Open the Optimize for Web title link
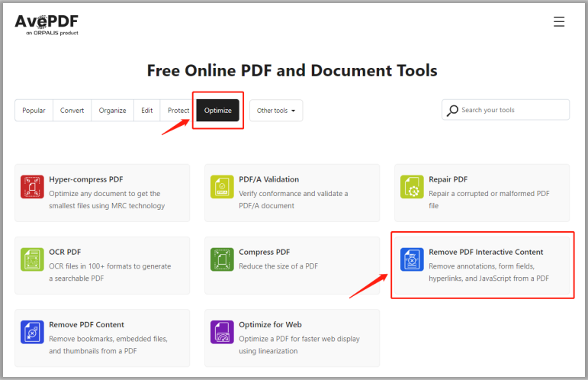The height and width of the screenshot is (380, 588). click(x=271, y=325)
